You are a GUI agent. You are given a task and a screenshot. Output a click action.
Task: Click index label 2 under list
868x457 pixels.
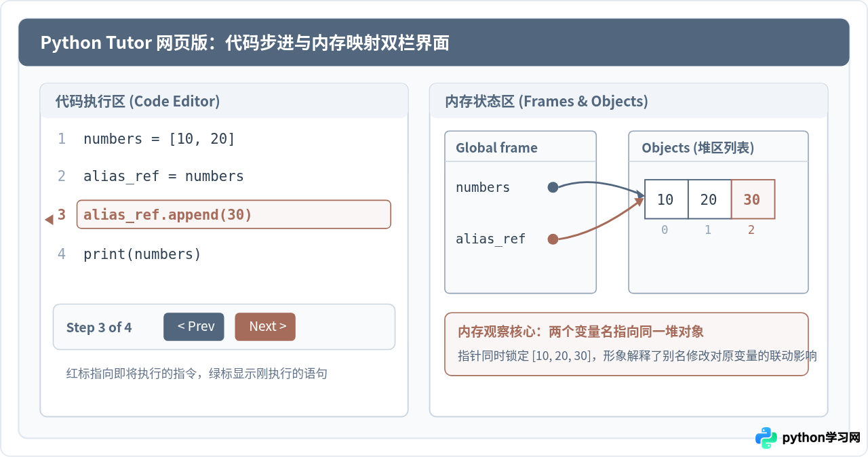pyautogui.click(x=751, y=230)
